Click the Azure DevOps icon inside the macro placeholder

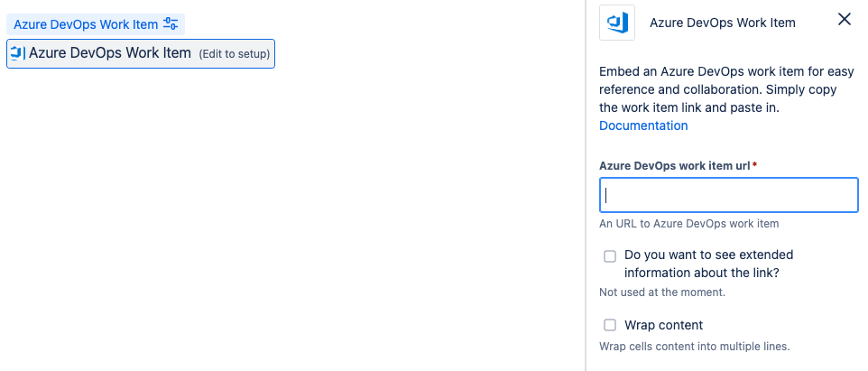click(16, 53)
